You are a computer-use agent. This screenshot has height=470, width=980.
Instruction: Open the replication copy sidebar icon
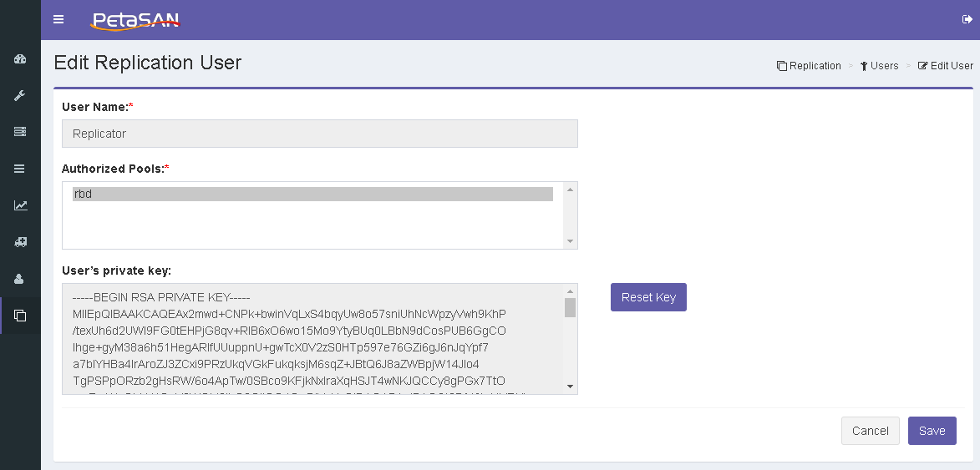click(x=20, y=316)
